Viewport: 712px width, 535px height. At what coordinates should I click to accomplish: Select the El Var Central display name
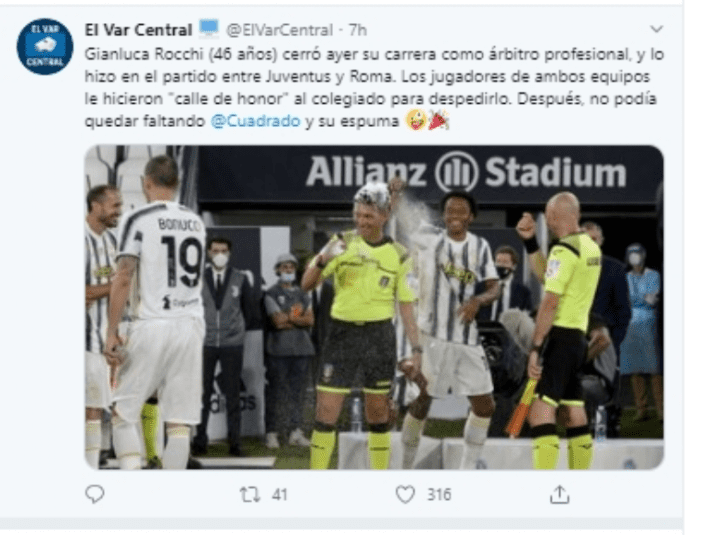[138, 30]
